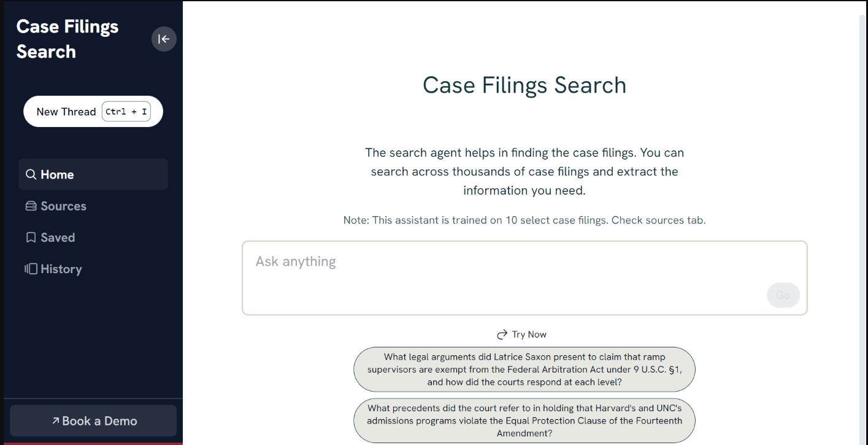Viewport: 868px width, 445px height.
Task: Click the Case Filings Search sidebar title
Action: (x=67, y=39)
